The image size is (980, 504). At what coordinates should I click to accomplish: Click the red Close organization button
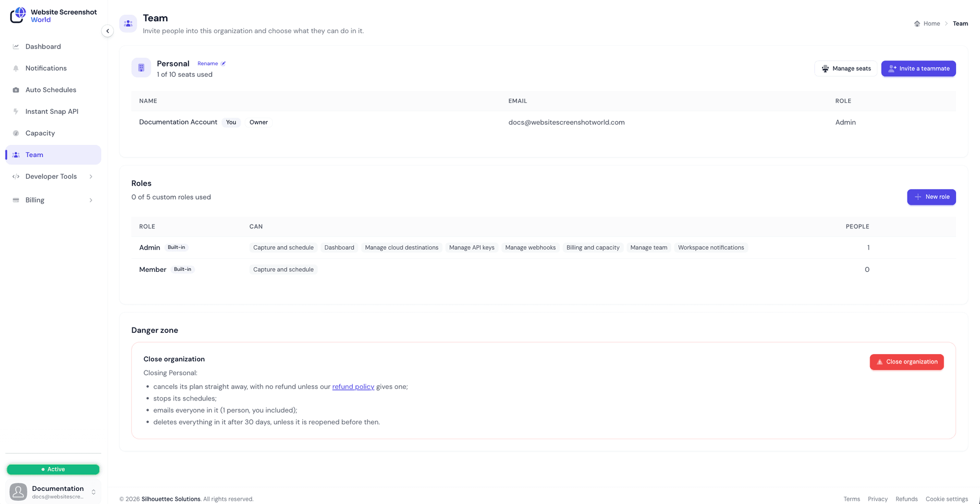point(906,362)
